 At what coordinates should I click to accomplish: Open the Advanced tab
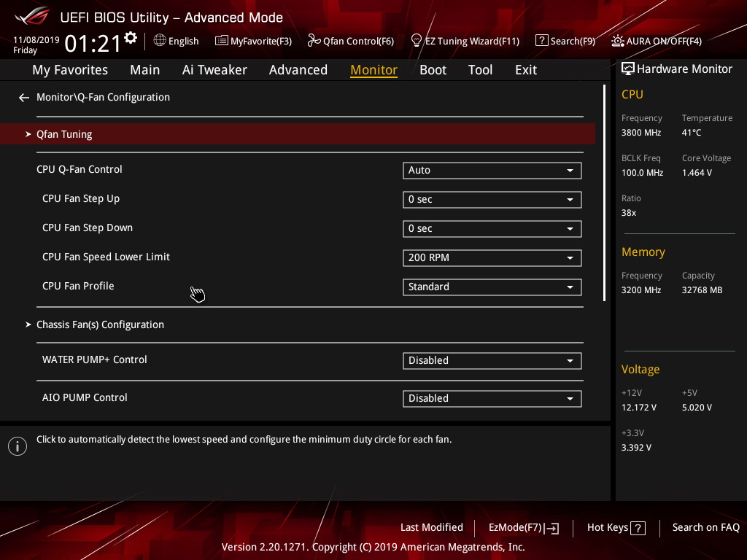pyautogui.click(x=298, y=70)
